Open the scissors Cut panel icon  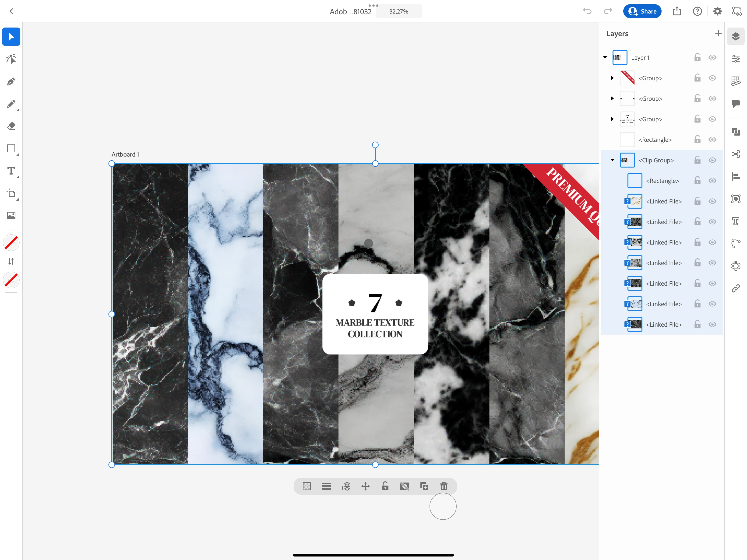736,154
